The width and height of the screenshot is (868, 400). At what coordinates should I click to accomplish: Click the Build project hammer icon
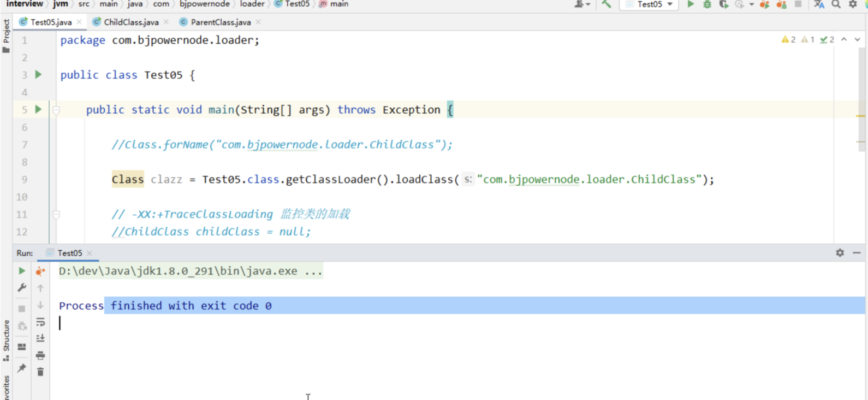(606, 4)
